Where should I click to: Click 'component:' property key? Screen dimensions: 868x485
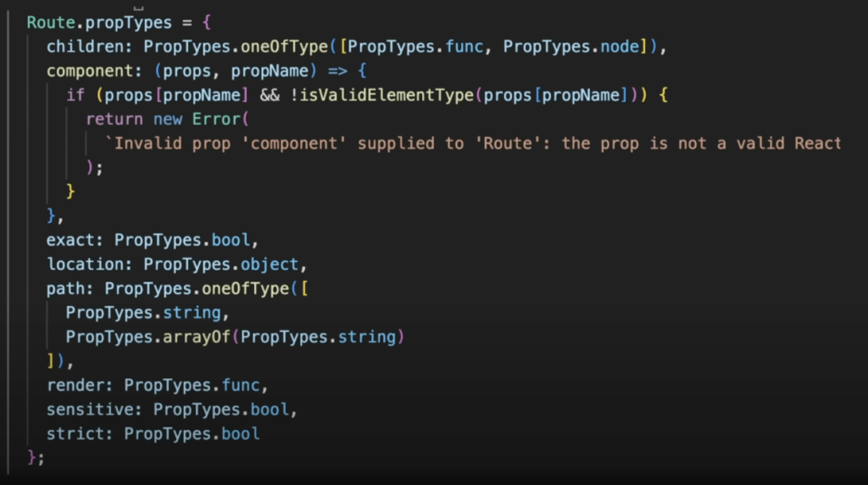tap(95, 71)
